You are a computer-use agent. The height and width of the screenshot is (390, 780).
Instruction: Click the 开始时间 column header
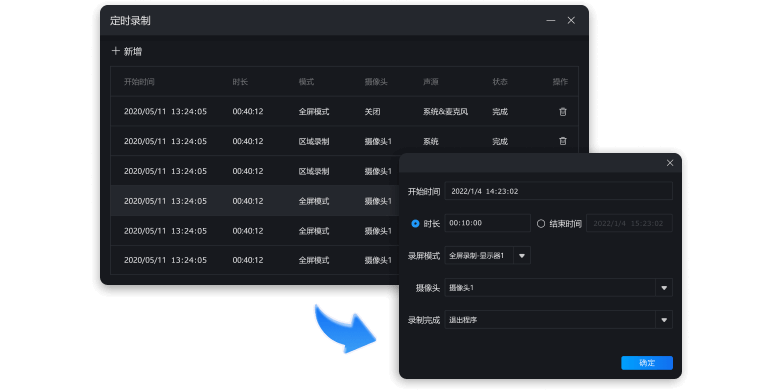coord(139,82)
